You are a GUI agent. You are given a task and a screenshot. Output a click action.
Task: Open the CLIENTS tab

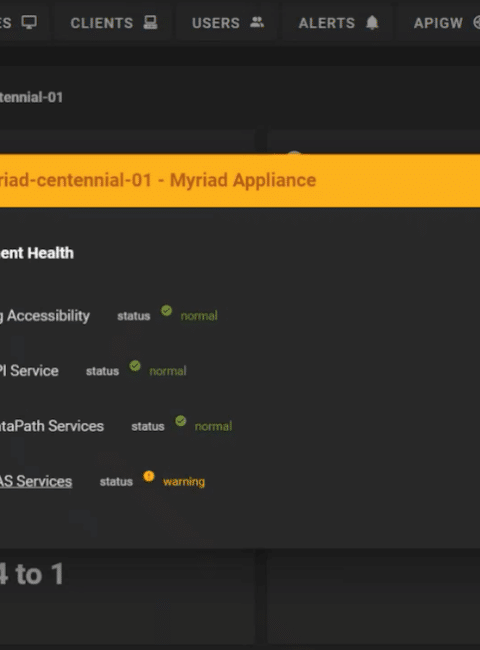pos(113,23)
